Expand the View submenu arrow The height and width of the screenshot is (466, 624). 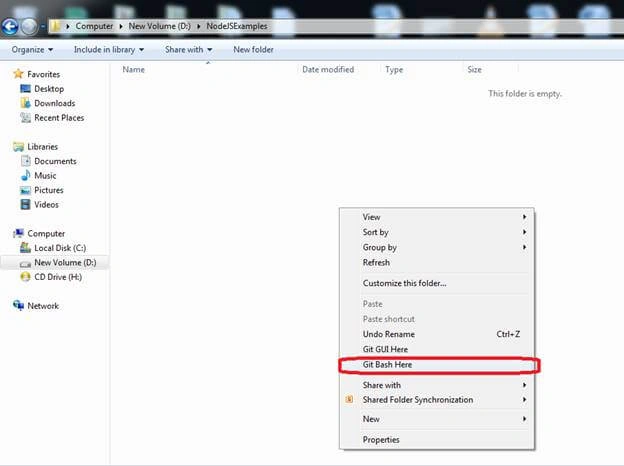click(525, 217)
